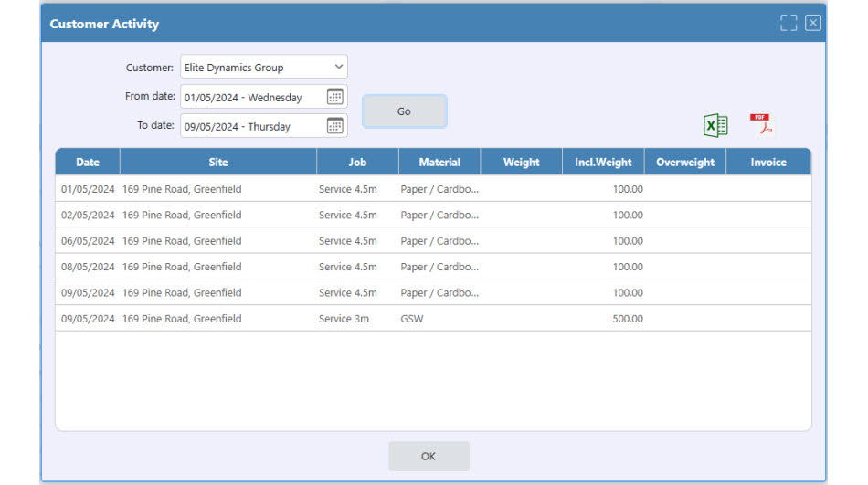Click the Overweight column header

pos(685,163)
